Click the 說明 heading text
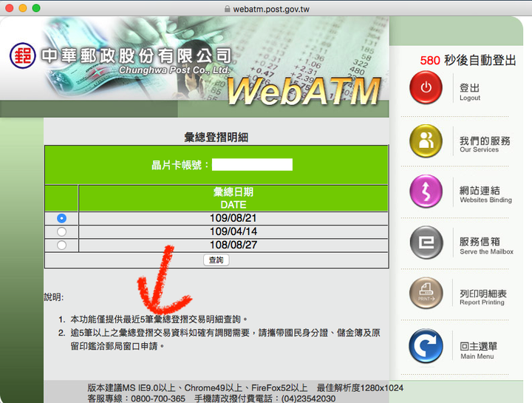 [x=54, y=297]
